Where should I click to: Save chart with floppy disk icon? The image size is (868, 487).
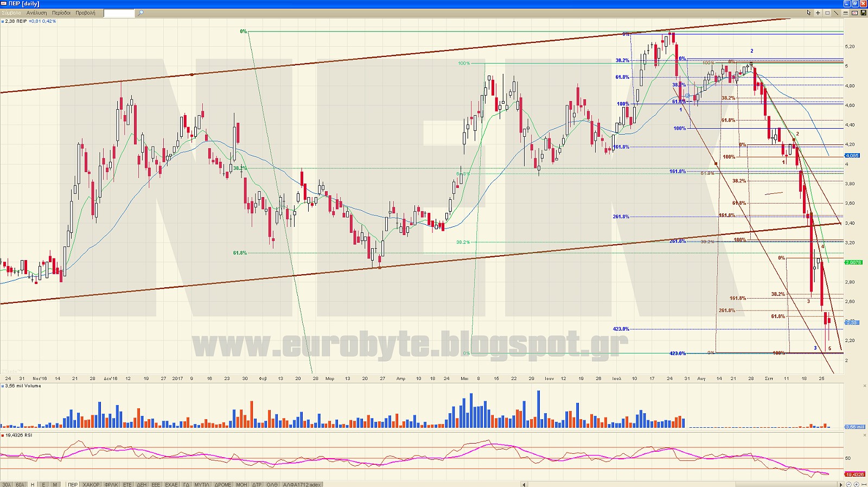point(864,12)
